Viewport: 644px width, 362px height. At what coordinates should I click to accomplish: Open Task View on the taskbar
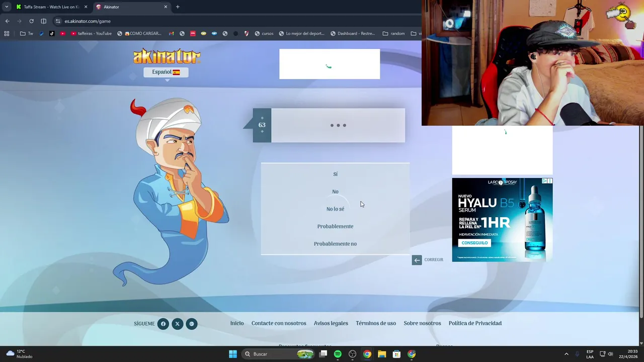[324, 354]
